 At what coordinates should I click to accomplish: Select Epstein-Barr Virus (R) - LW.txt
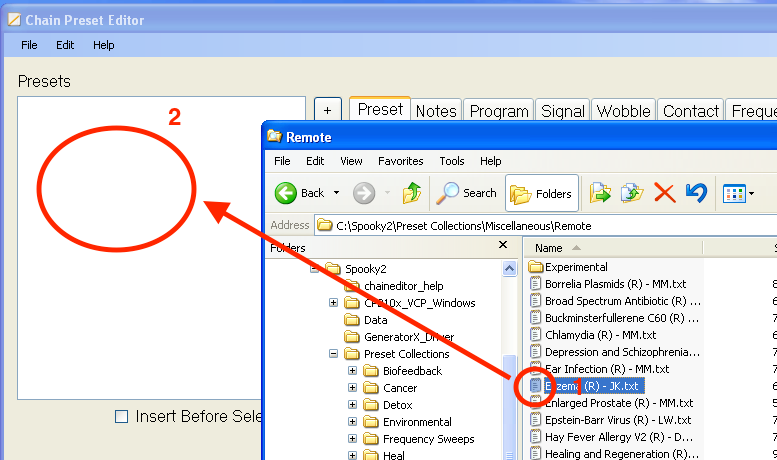click(618, 420)
